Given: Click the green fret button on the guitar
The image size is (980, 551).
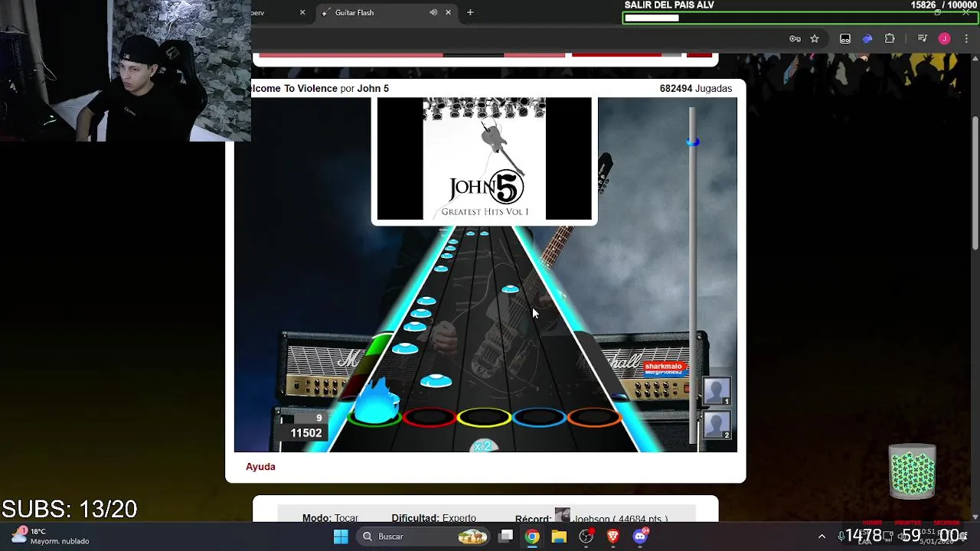Looking at the screenshot, I should [x=374, y=417].
